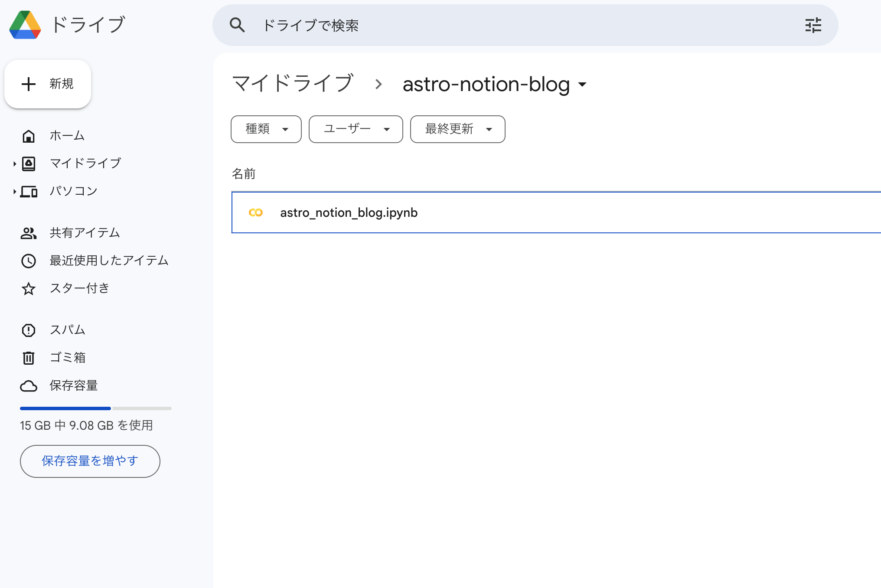Image resolution: width=881 pixels, height=588 pixels.
Task: Open マイドライブ in sidebar
Action: tap(85, 163)
